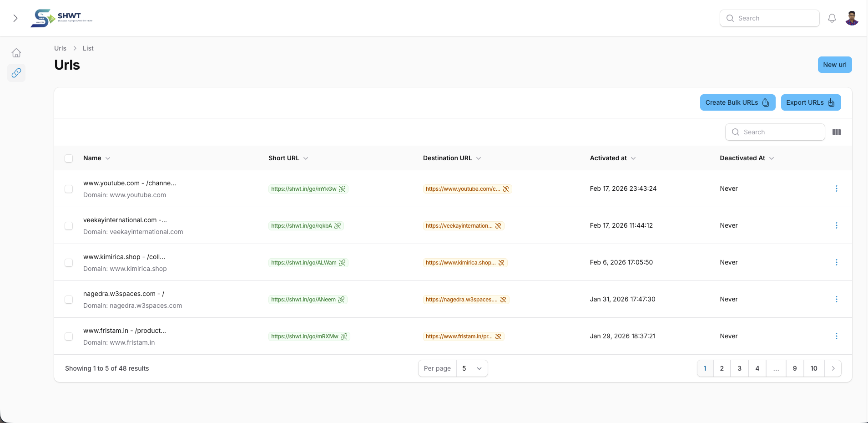Click the Export URLs button
Screen dimensions: 868x423
(811, 102)
